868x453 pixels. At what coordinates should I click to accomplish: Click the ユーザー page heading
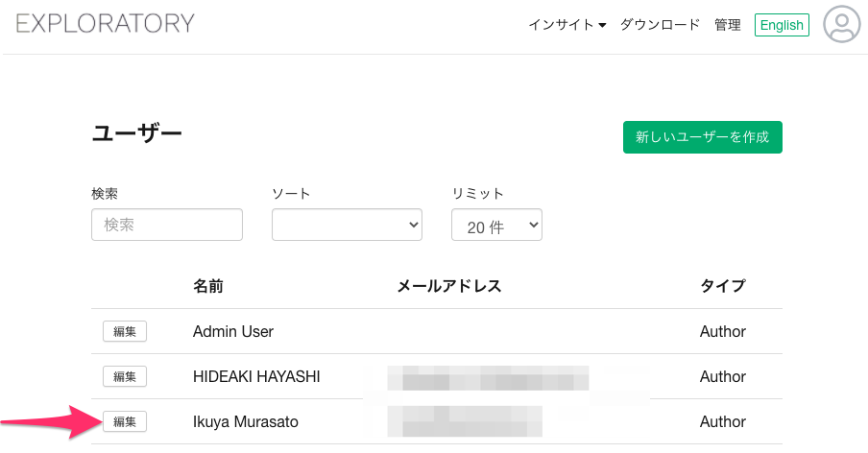point(136,133)
